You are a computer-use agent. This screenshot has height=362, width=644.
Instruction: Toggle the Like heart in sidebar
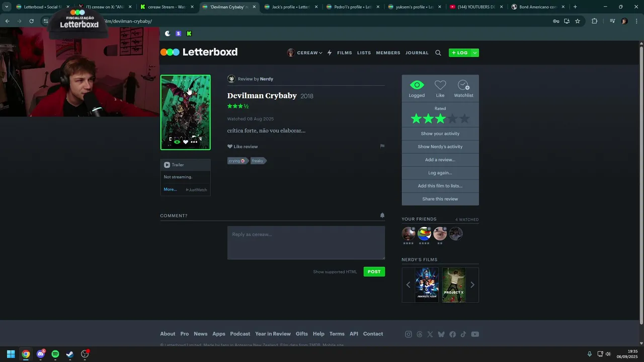tap(440, 85)
